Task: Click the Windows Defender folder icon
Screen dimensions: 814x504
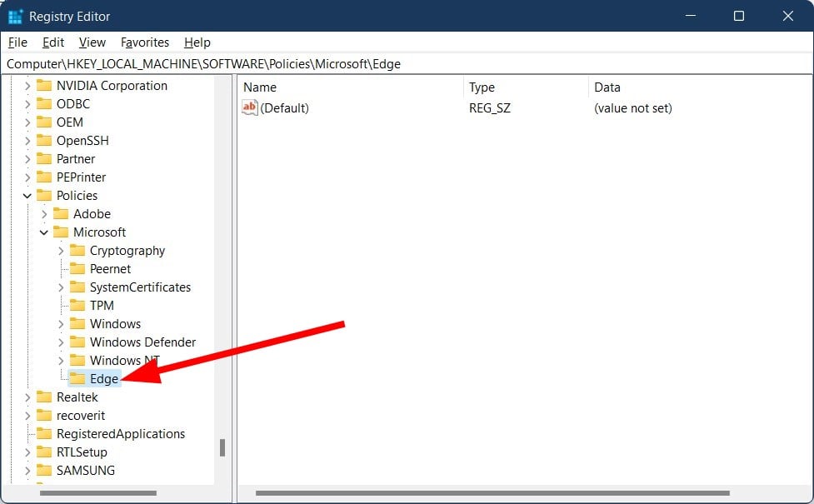Action: [x=77, y=342]
